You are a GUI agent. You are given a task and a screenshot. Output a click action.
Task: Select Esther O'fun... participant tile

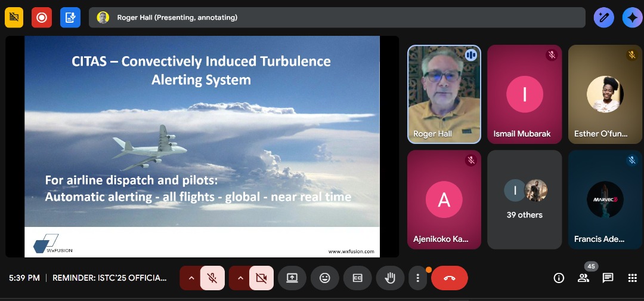point(605,94)
